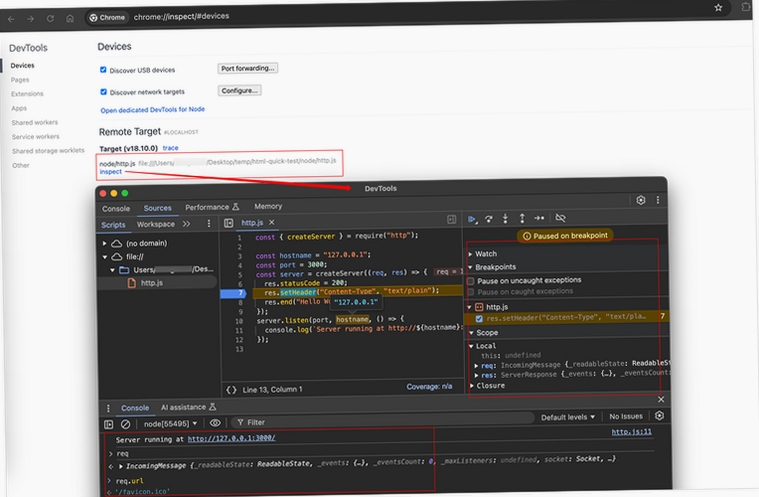Close the http.js editor tab
Image resolution: width=759 pixels, height=497 pixels.
click(x=272, y=222)
